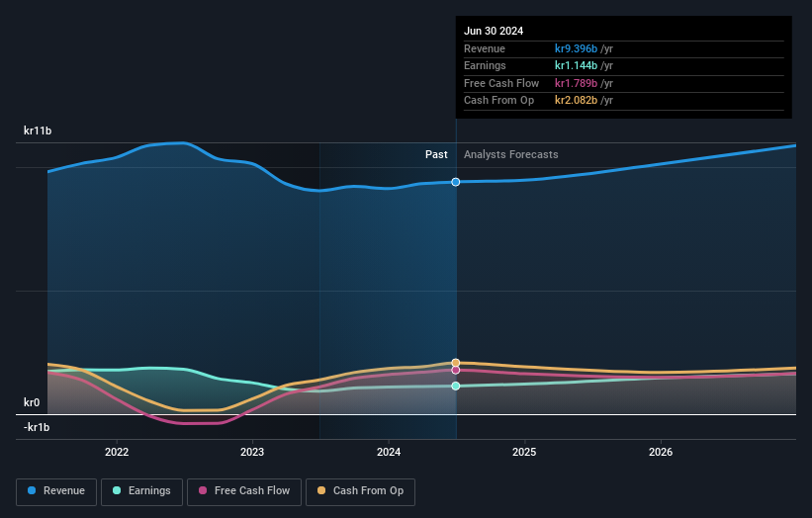812x518 pixels.
Task: Click the Earnings row label in tooltip
Action: (x=485, y=65)
